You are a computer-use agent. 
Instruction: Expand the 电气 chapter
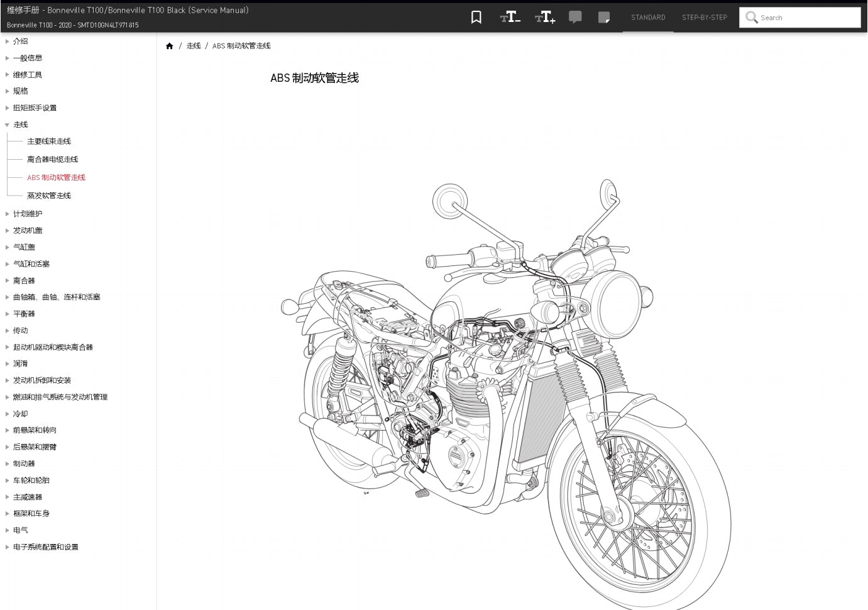pyautogui.click(x=7, y=530)
